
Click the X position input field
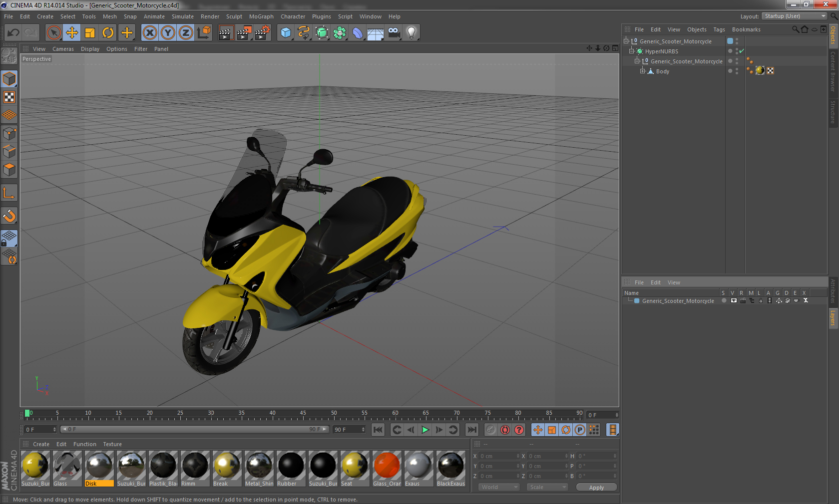click(x=499, y=456)
